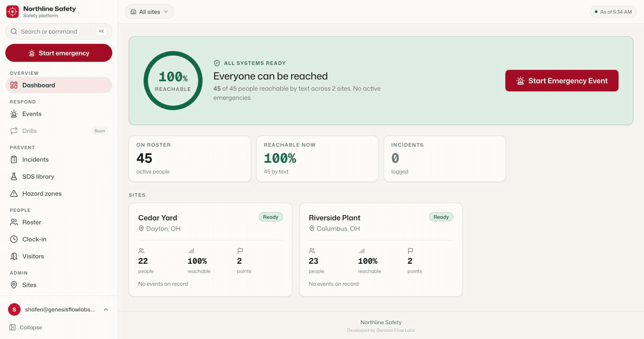Open the Roster page
Image resolution: width=644 pixels, height=339 pixels.
point(59,222)
